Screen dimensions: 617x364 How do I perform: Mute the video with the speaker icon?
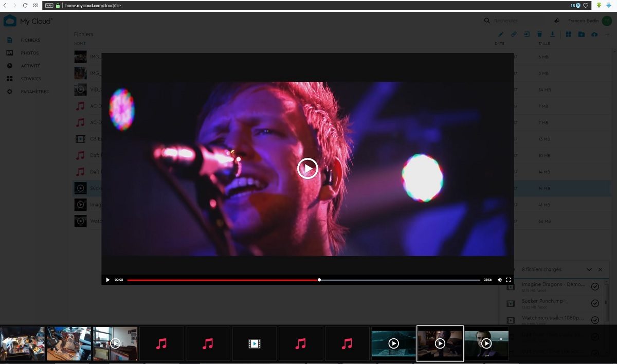coord(499,280)
